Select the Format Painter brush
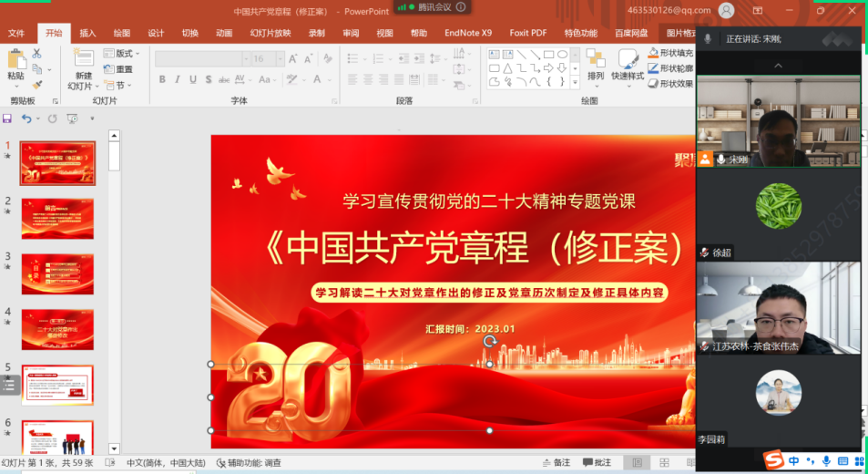This screenshot has width=868, height=474. click(x=37, y=85)
